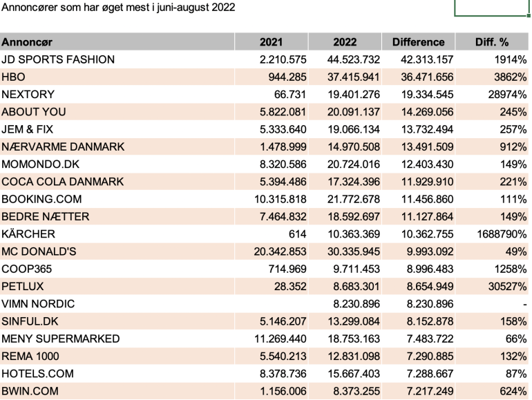Click the percentage 1688790% for Kärcher
This screenshot has width=532, height=400.
click(x=502, y=234)
